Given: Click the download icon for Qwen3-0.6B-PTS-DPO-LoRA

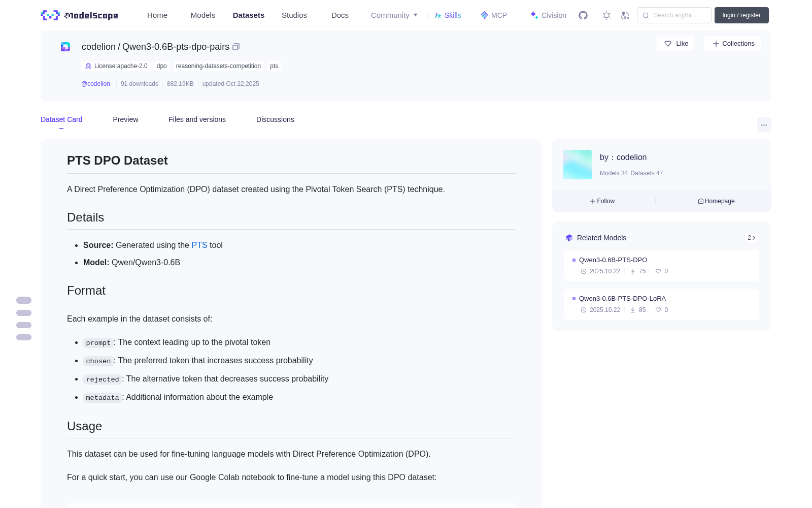Looking at the screenshot, I should coord(633,310).
